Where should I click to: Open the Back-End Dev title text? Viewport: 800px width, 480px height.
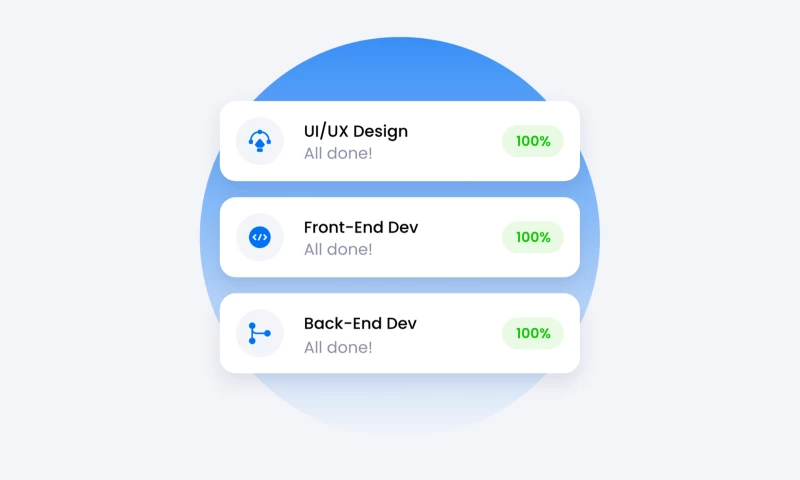[x=360, y=323]
